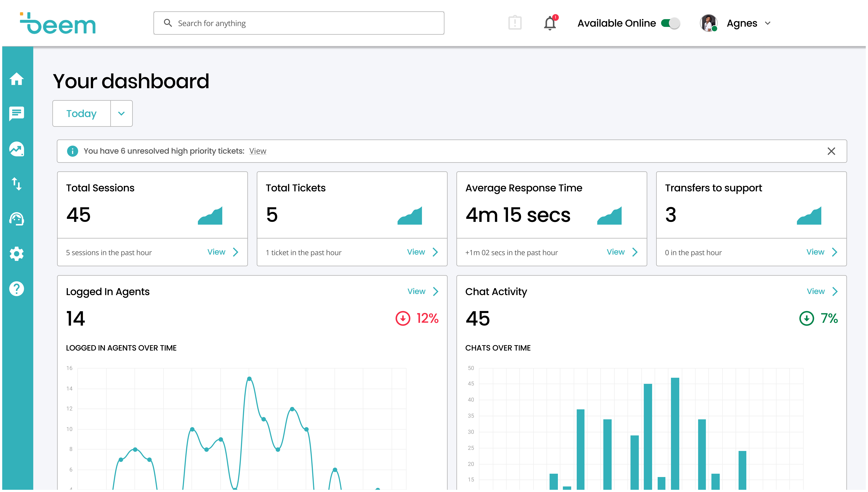Viewport: 868px width, 492px height.
Task: Open the Home icon in sidebar
Action: [16, 79]
